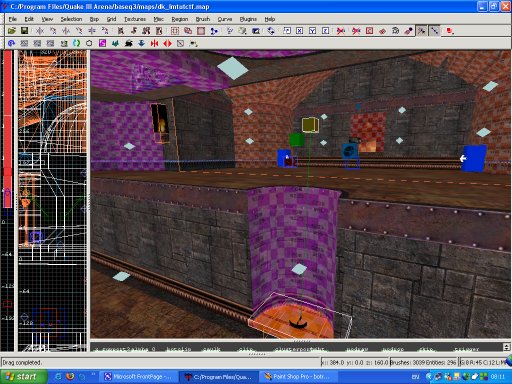The height and width of the screenshot is (384, 512).
Task: Click the Change views icon
Action: 230,31
